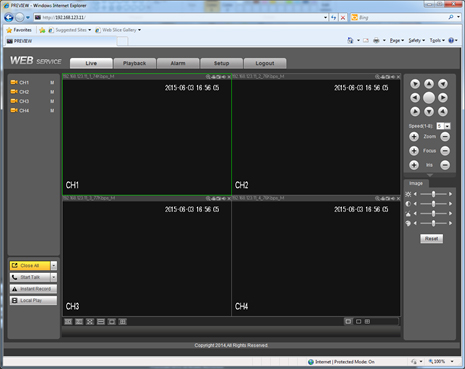Expand the Start Talk dropdown arrow

(x=54, y=277)
